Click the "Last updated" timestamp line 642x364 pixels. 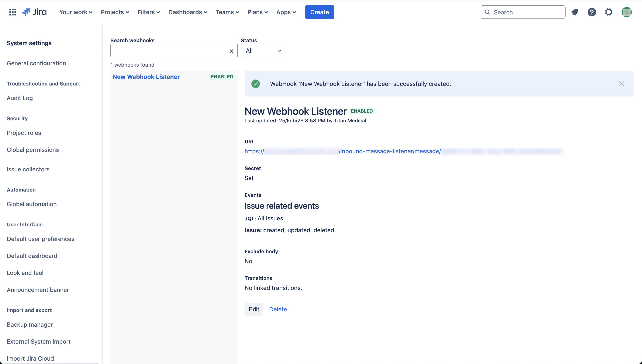coord(305,121)
